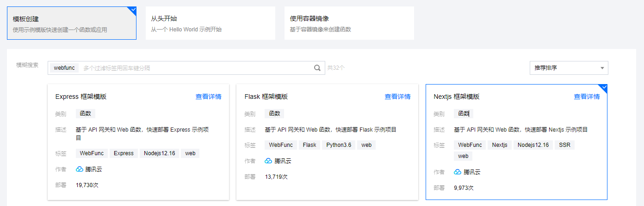This screenshot has width=644, height=206.
Task: Click the 函数 category tag in Nextjs card
Action: click(464, 114)
